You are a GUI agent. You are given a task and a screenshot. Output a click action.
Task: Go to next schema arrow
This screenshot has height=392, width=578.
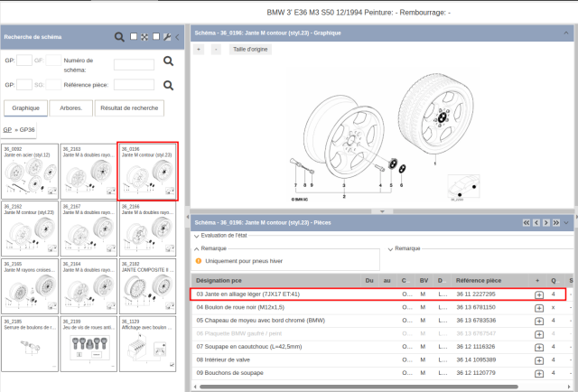coord(546,223)
